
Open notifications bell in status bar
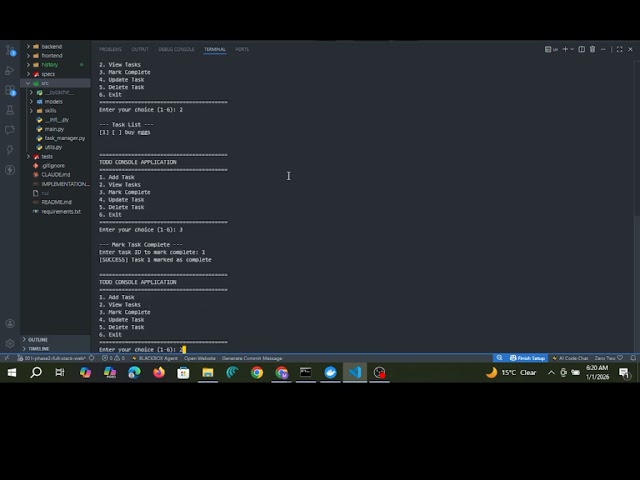click(x=633, y=358)
